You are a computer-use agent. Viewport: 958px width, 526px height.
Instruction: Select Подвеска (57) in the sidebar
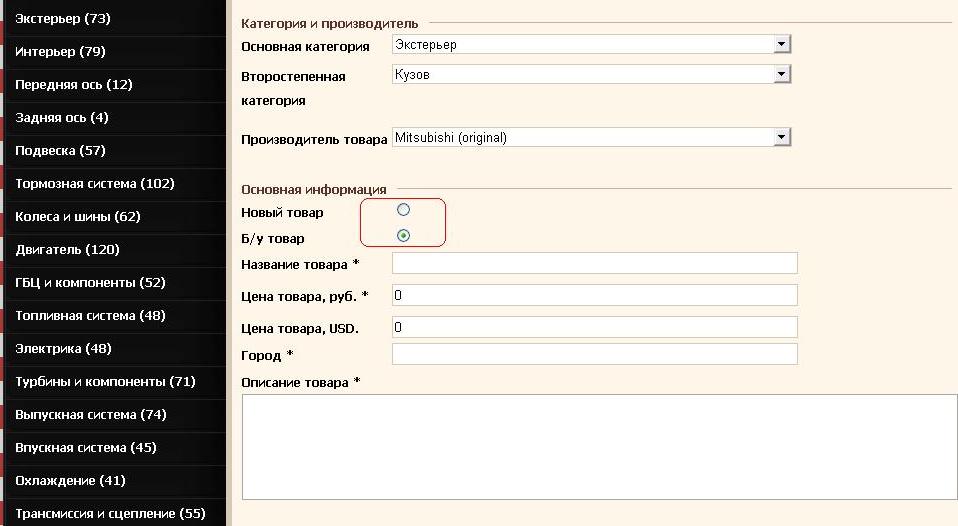[60, 151]
